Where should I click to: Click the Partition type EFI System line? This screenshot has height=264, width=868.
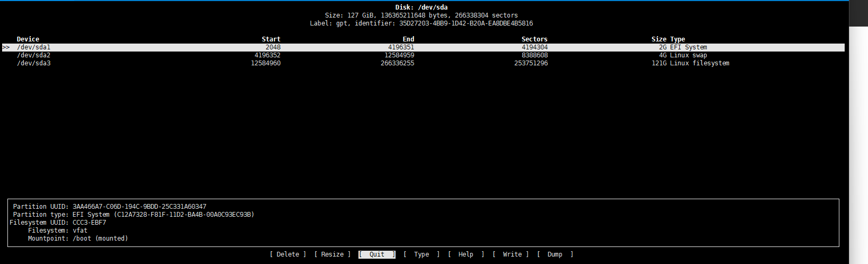pyautogui.click(x=134, y=215)
